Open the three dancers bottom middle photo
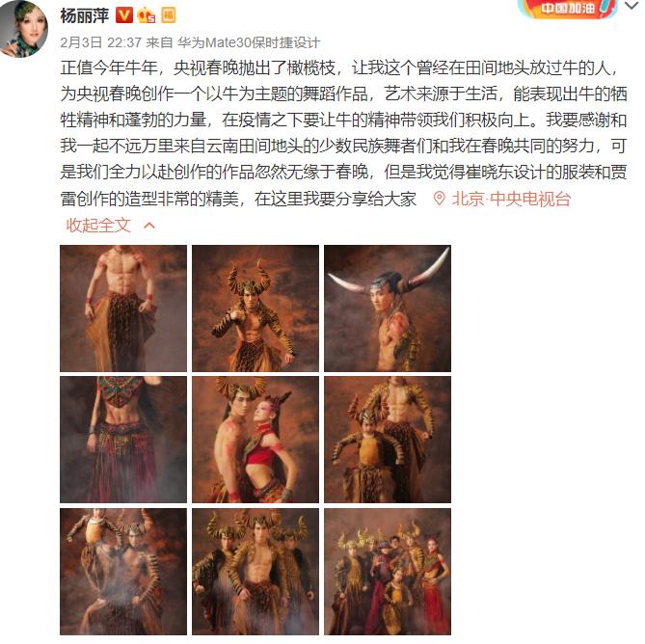This screenshot has width=645, height=644. 255,572
